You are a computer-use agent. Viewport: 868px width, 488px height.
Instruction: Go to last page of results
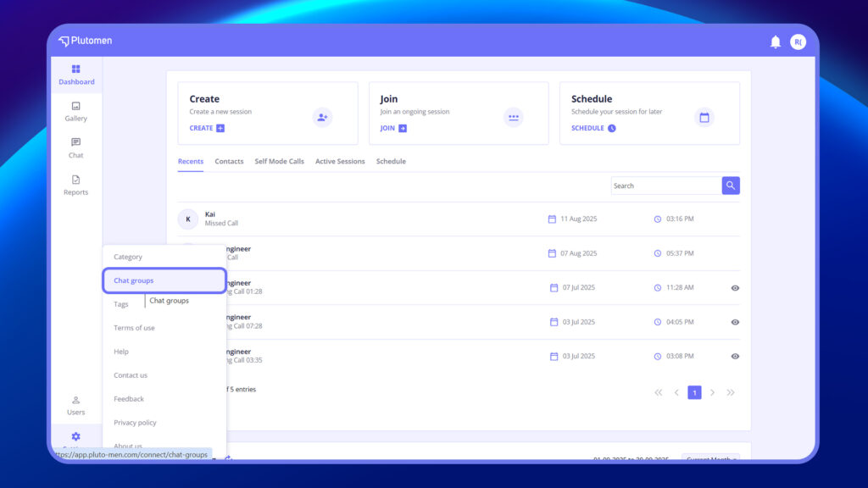(x=731, y=392)
